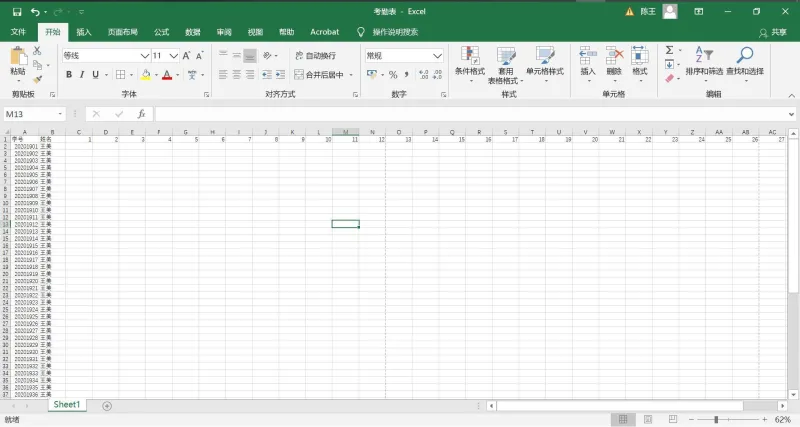This screenshot has height=427, width=800.
Task: Switch to the Formulas (公式) tab
Action: [161, 32]
